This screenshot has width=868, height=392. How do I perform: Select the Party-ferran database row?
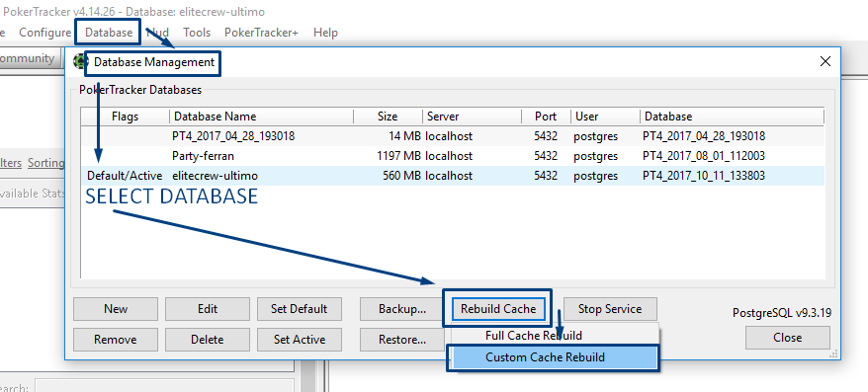click(x=453, y=156)
